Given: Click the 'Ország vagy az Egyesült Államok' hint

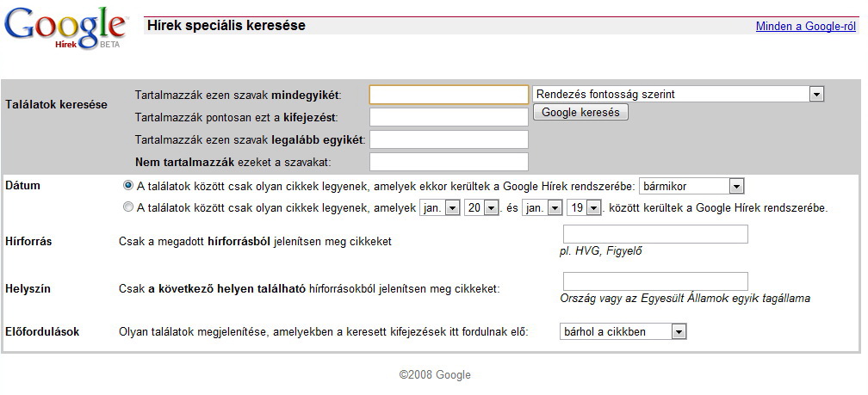Looking at the screenshot, I should pos(685,298).
